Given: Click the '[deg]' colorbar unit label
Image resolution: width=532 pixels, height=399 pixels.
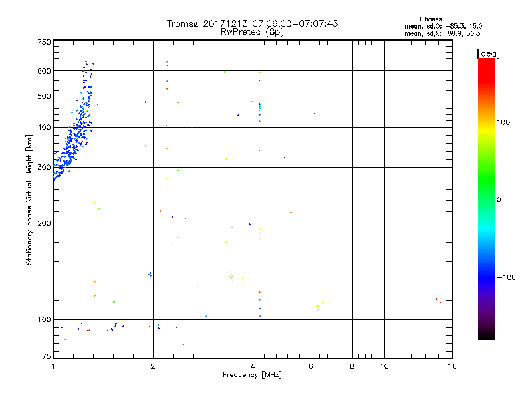Looking at the screenshot, I should (x=488, y=53).
